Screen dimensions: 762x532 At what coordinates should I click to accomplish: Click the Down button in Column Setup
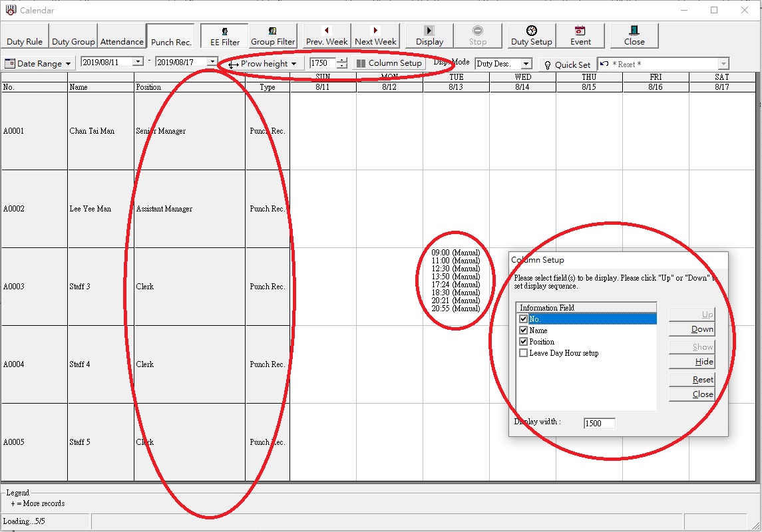691,329
